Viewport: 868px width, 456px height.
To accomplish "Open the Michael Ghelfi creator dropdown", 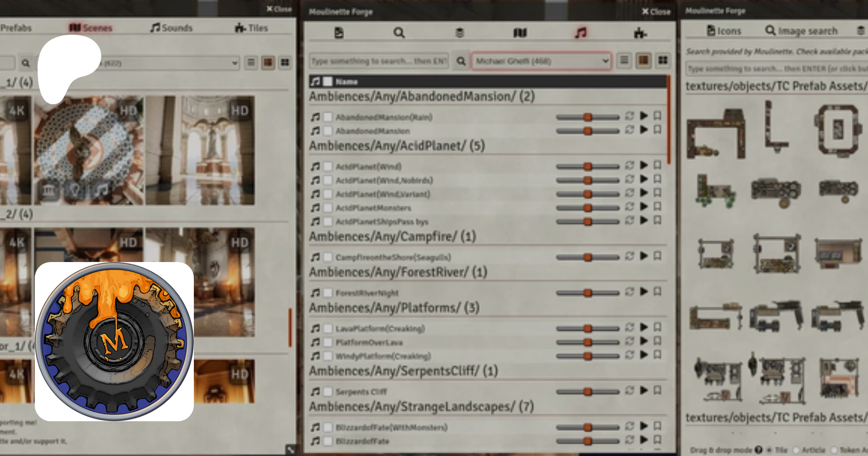I will pyautogui.click(x=541, y=61).
